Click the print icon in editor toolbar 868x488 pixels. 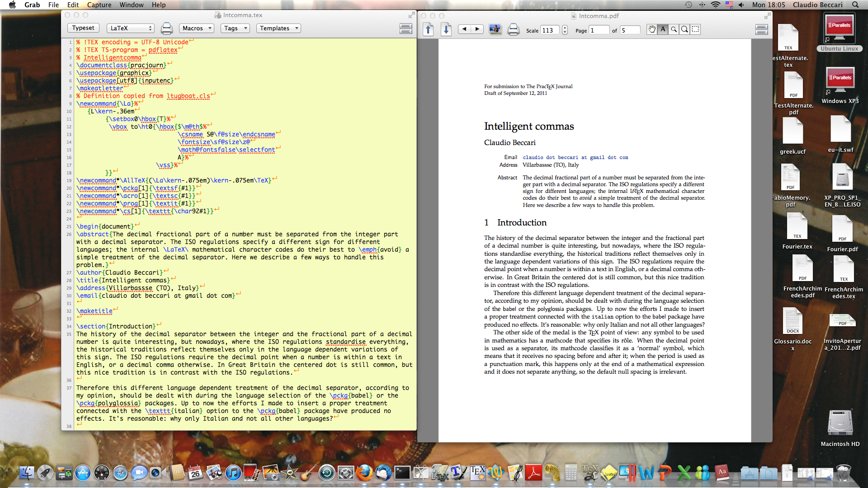(x=166, y=28)
